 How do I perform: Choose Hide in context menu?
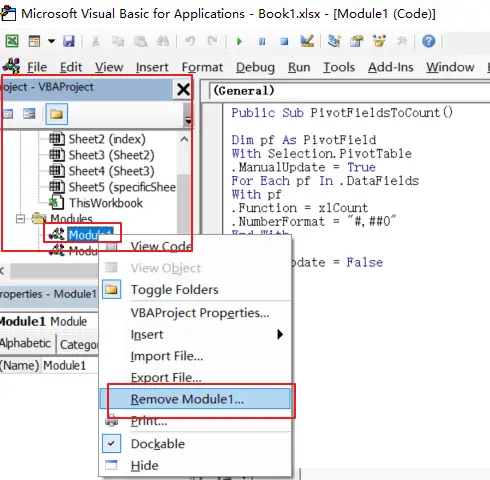[195, 465]
